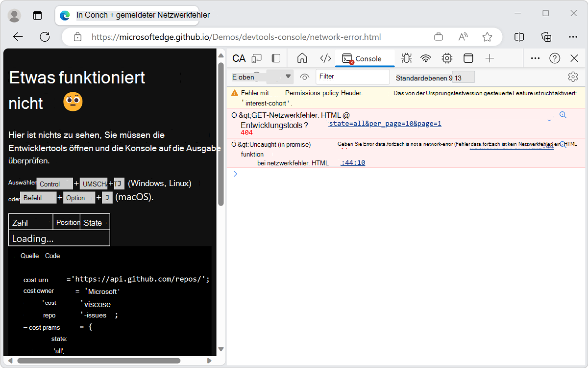
Task: Open the DevTools overflow menu with three dots
Action: [535, 58]
